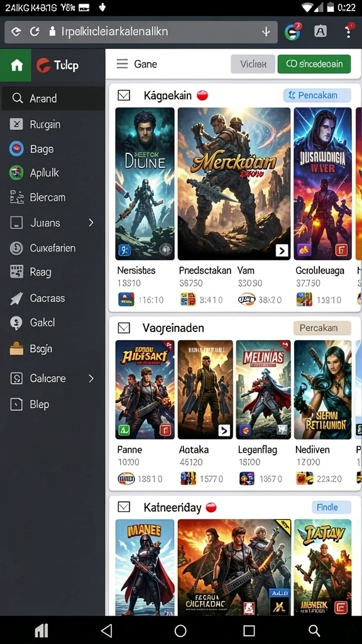
Task: Open the Merckoam game cover
Action: (234, 184)
